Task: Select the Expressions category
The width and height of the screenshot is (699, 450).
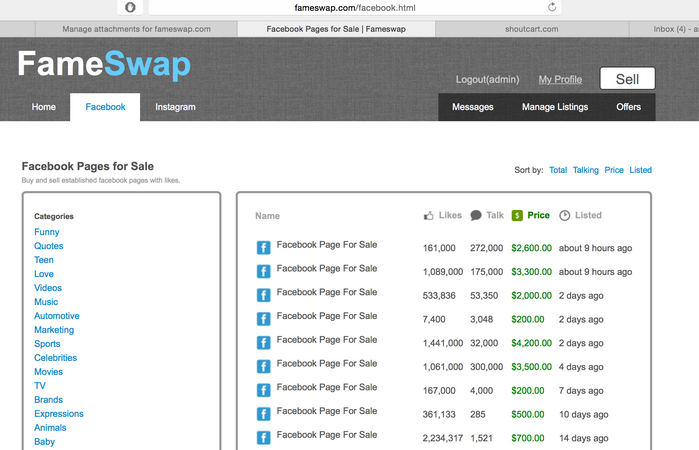Action: click(x=59, y=414)
